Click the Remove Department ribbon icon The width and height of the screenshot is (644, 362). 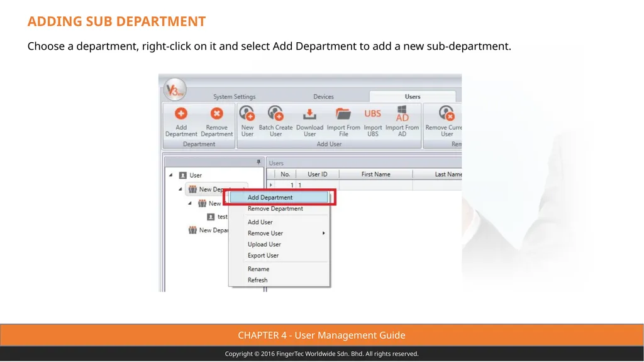[x=216, y=114]
